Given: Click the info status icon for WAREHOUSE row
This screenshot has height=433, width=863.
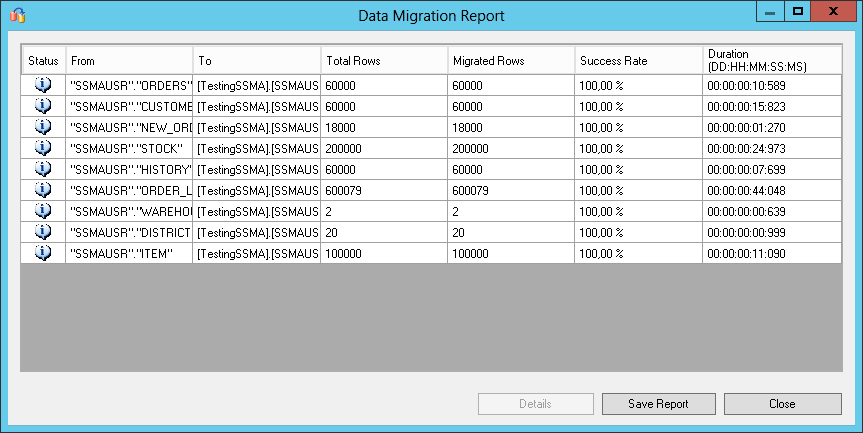Looking at the screenshot, I should point(43,211).
